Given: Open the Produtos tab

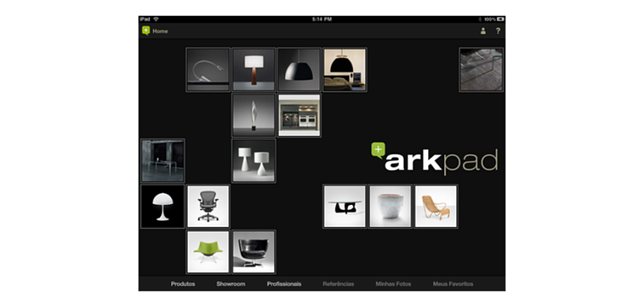Looking at the screenshot, I should (183, 284).
